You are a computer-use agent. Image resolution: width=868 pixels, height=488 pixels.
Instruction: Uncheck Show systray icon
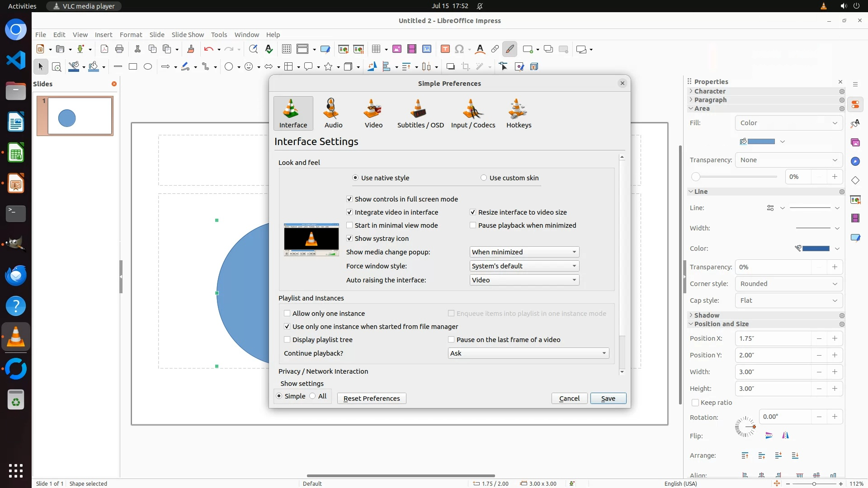click(x=349, y=239)
